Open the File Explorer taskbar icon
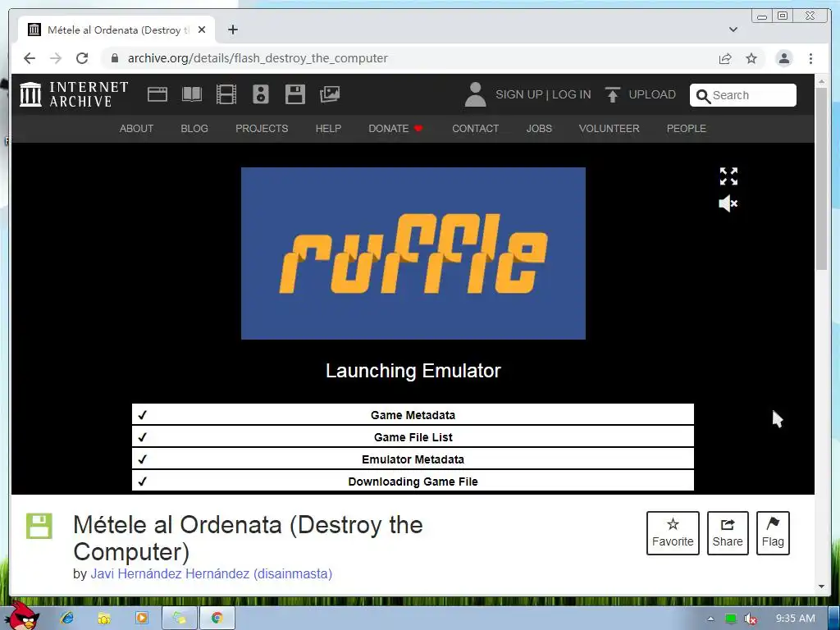The width and height of the screenshot is (840, 630). (104, 618)
